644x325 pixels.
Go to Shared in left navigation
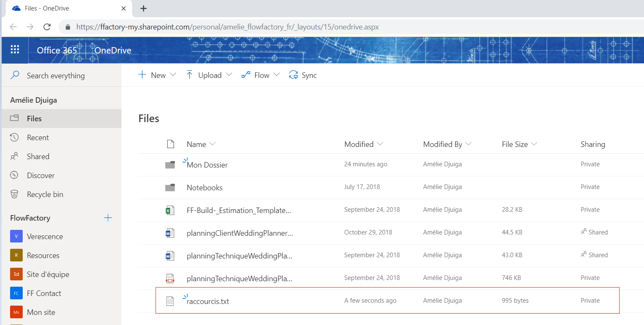pos(38,157)
